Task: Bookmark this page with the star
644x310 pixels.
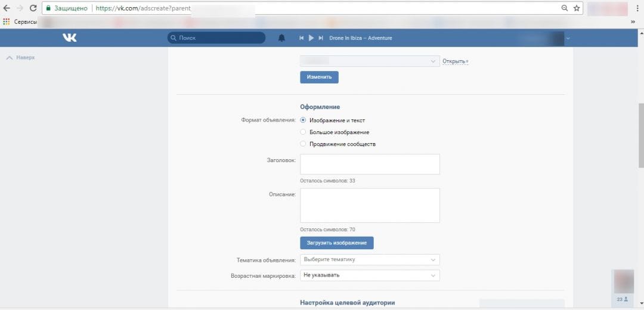Action: click(577, 8)
